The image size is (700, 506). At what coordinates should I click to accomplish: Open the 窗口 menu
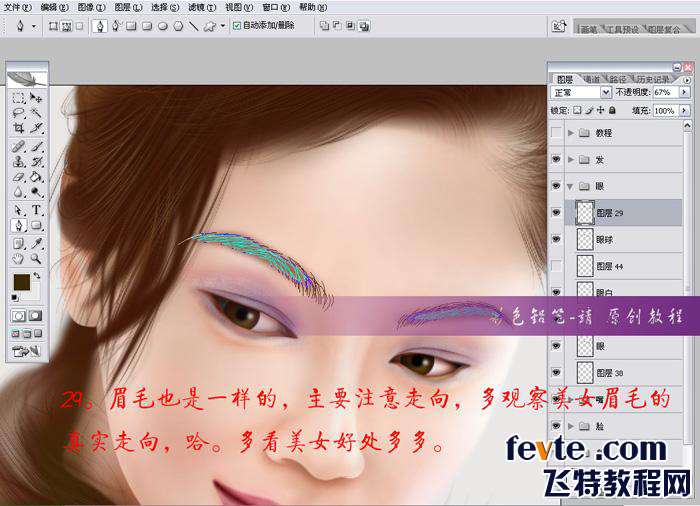[275, 7]
